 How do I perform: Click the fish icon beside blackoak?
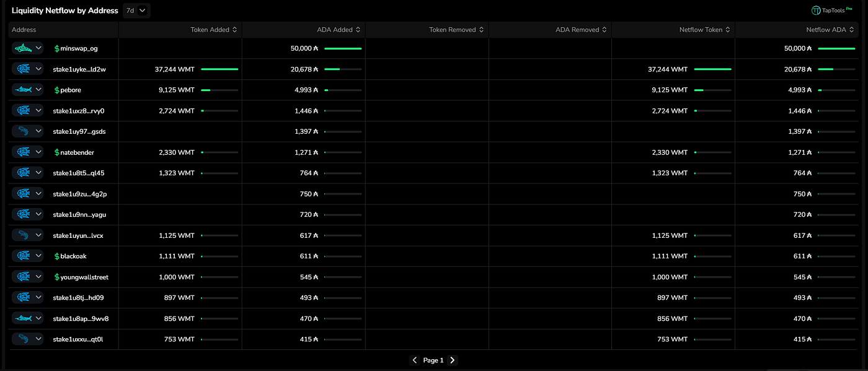pos(23,256)
